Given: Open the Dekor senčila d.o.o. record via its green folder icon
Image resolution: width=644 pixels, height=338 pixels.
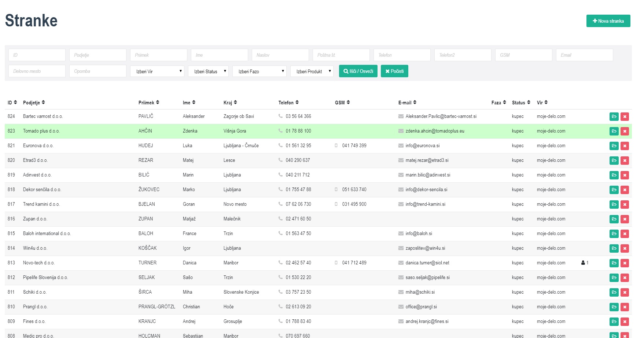Looking at the screenshot, I should pos(614,190).
